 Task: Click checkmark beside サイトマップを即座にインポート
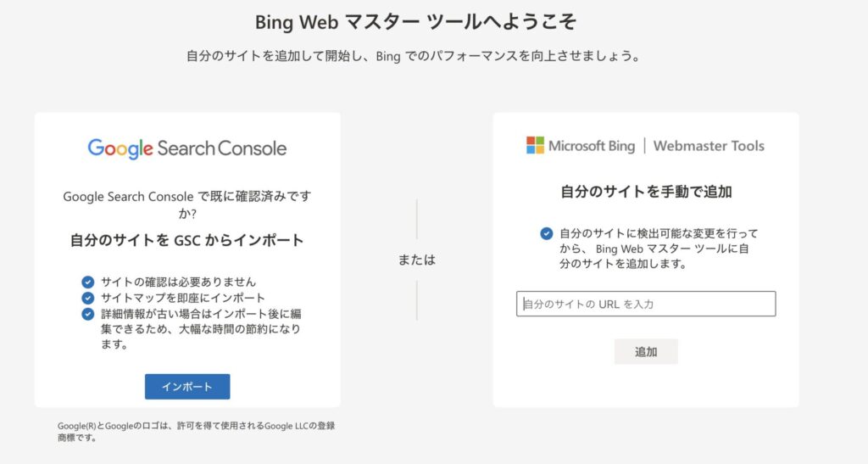point(88,298)
